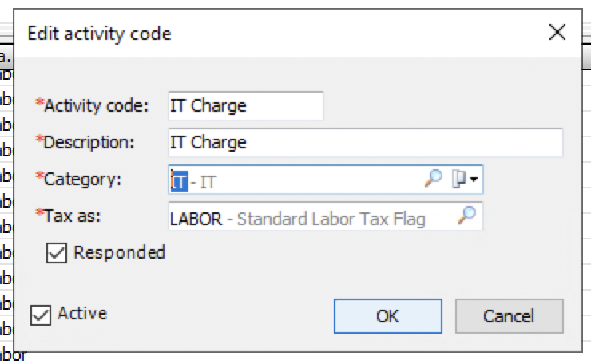
Task: Click the page icon in Category field
Action: [x=458, y=179]
